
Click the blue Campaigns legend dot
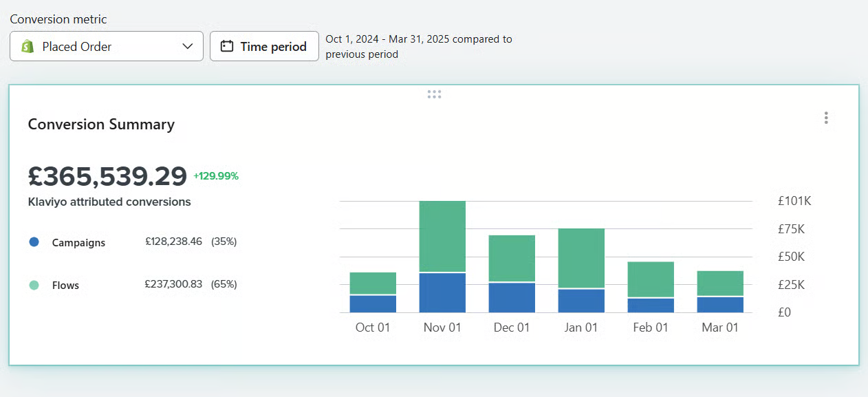[34, 242]
